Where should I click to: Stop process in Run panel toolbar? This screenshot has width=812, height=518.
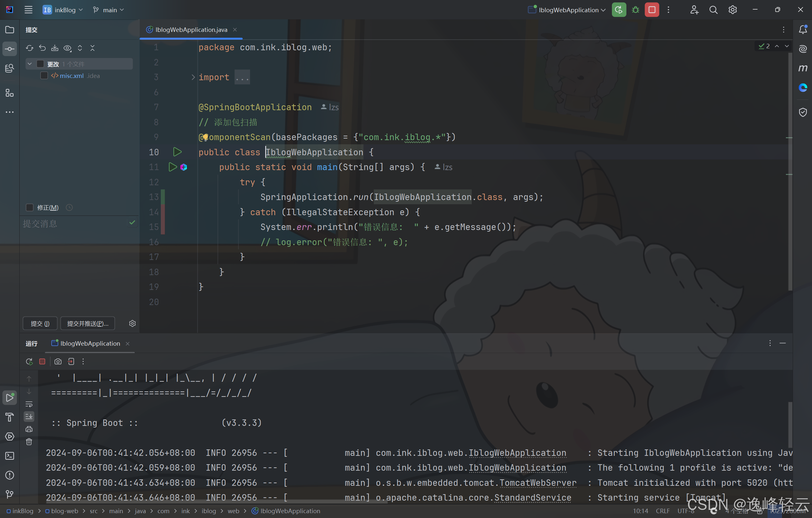(42, 361)
